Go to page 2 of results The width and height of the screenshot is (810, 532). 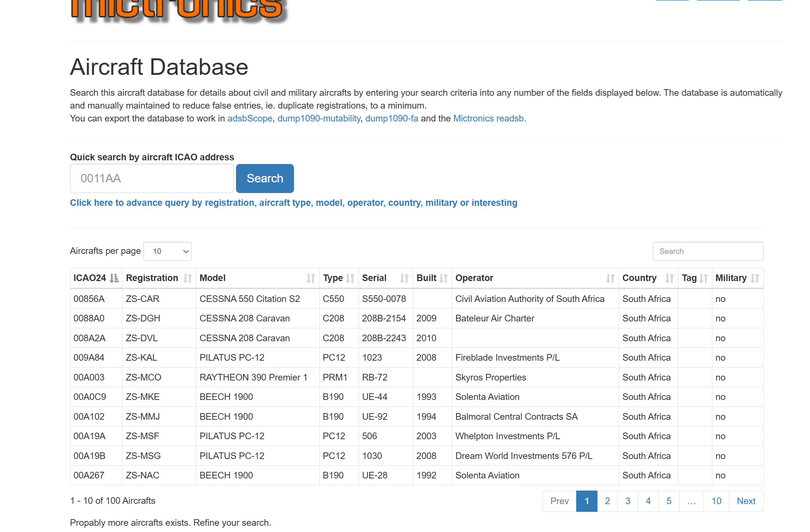coord(607,501)
